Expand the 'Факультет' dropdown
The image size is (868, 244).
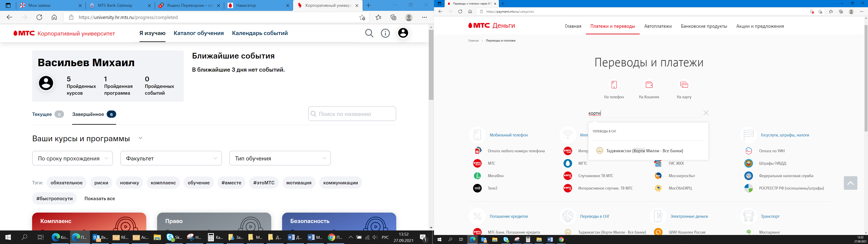171,158
